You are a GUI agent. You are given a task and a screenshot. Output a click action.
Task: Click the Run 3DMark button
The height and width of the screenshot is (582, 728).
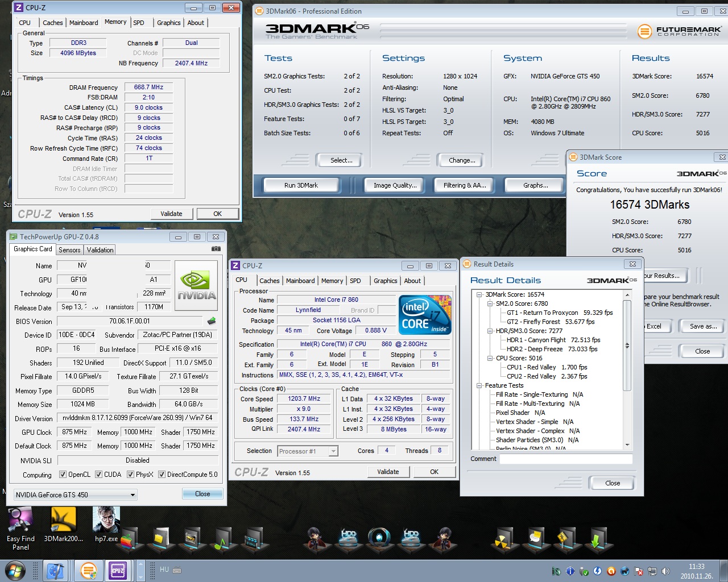[x=301, y=185]
